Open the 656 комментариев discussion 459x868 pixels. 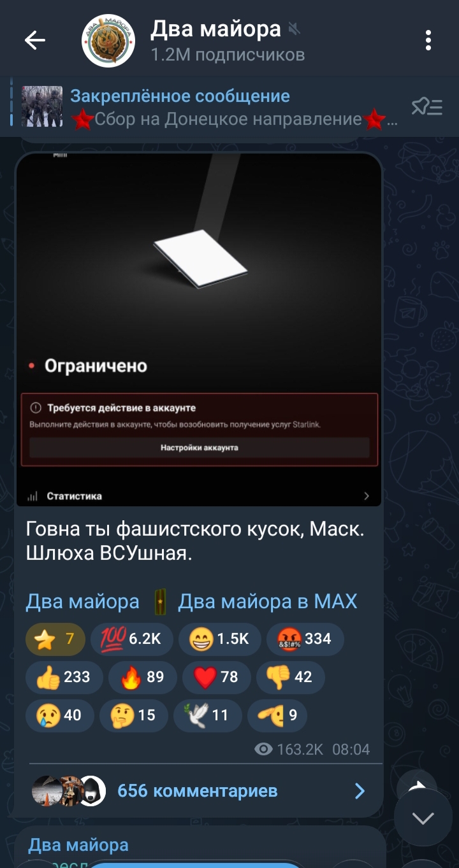[198, 791]
